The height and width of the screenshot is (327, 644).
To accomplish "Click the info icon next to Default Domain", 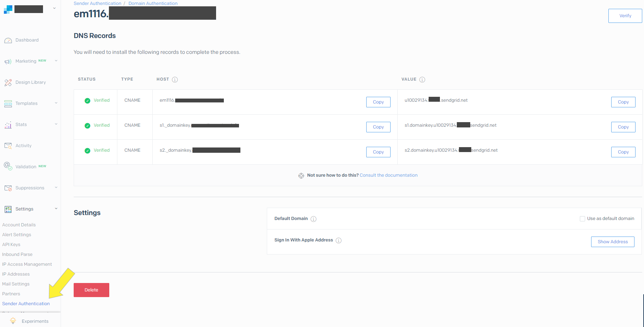I will (314, 219).
